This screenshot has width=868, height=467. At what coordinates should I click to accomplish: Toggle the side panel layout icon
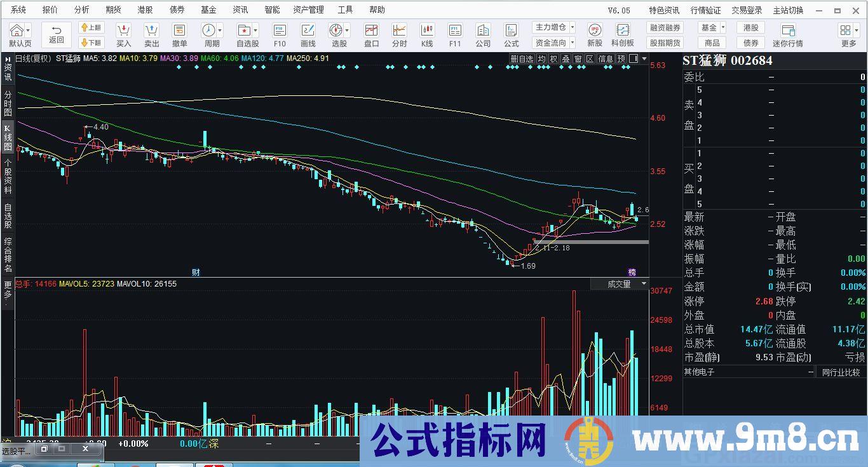[x=633, y=58]
